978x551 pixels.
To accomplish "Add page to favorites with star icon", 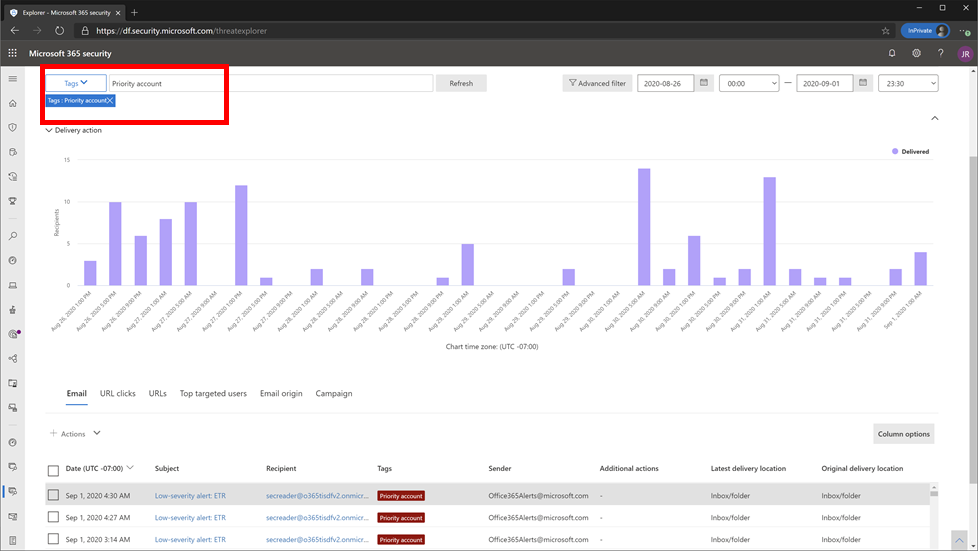I will click(x=885, y=31).
